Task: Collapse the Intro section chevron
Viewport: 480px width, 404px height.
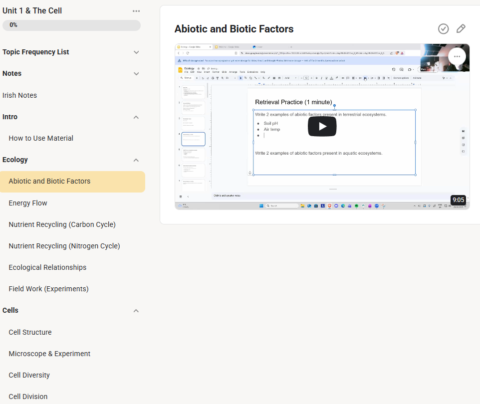Action: coord(136,117)
